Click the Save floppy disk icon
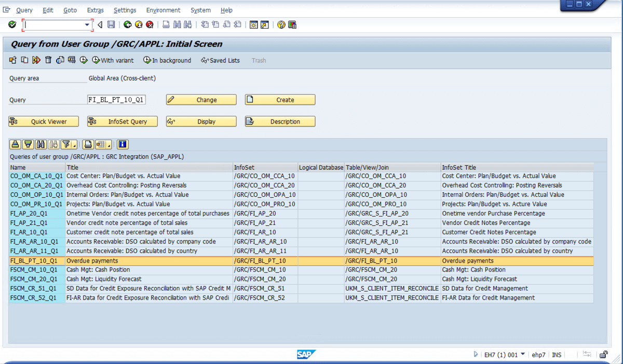 (x=111, y=24)
